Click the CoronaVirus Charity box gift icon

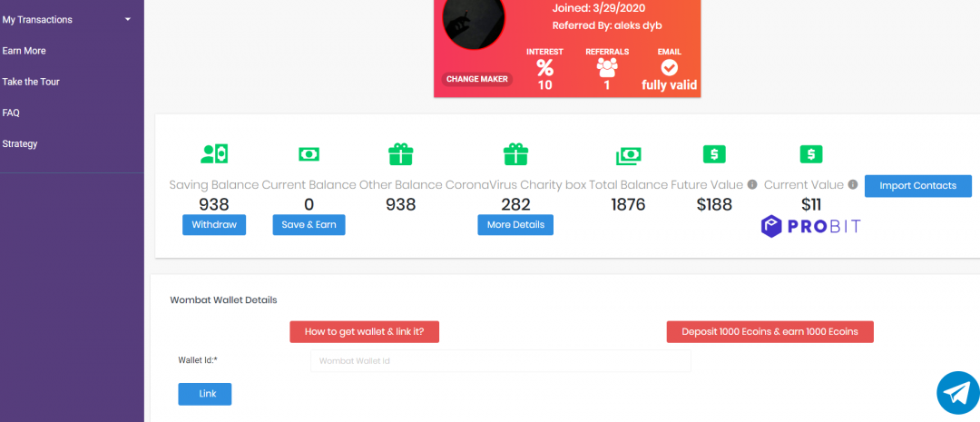point(515,154)
